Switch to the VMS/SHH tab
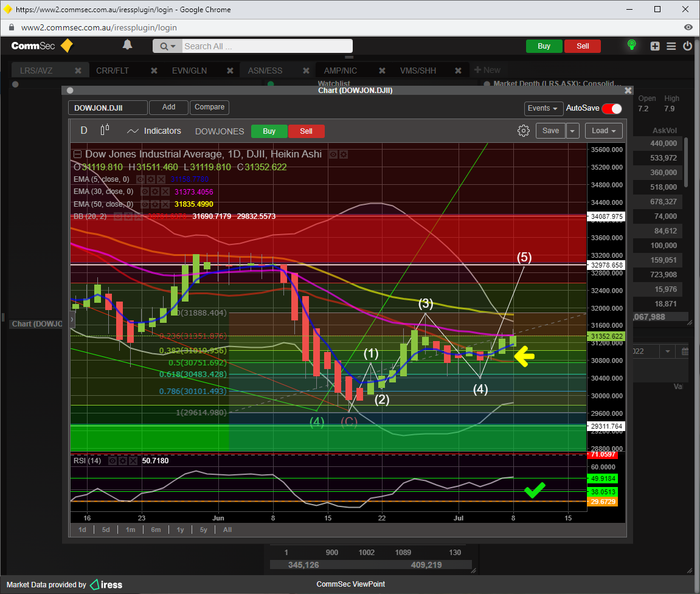This screenshot has height=594, width=700. (418, 71)
